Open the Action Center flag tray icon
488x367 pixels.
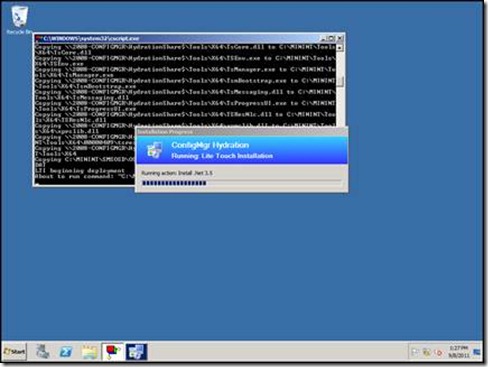[x=415, y=352]
